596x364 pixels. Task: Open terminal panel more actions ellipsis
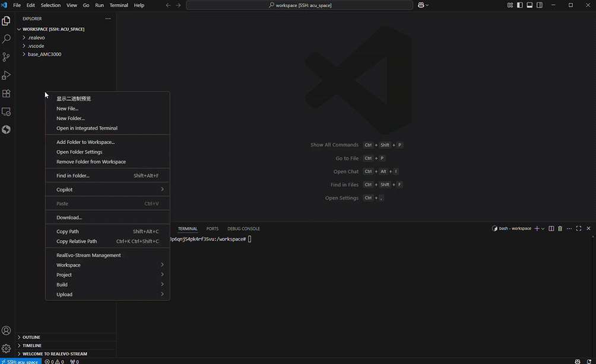coord(569,228)
